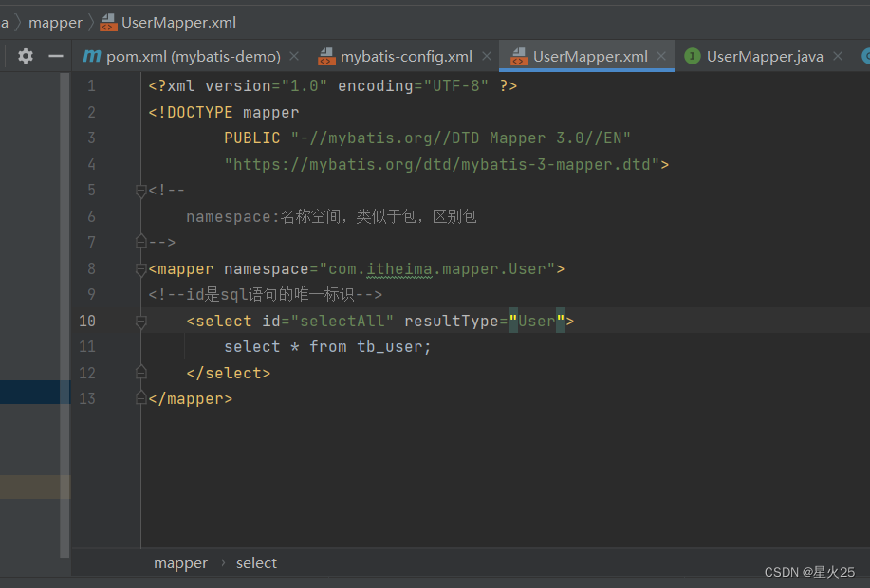This screenshot has height=588, width=870.
Task: Click the hide panel minus icon
Action: (x=58, y=56)
